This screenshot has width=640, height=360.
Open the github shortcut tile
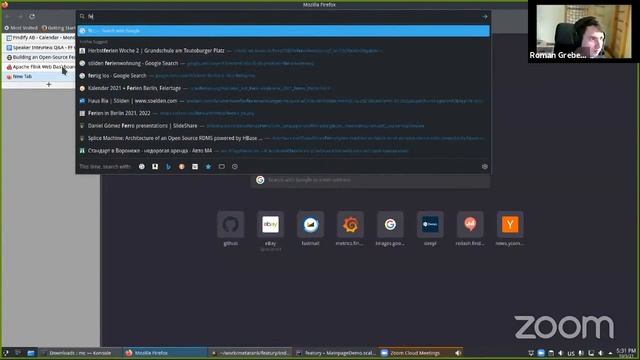[231, 224]
